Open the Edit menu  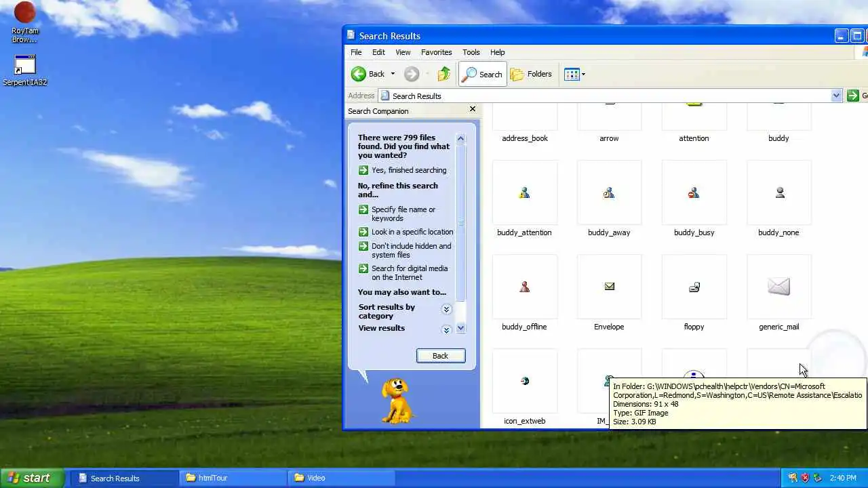(x=378, y=52)
